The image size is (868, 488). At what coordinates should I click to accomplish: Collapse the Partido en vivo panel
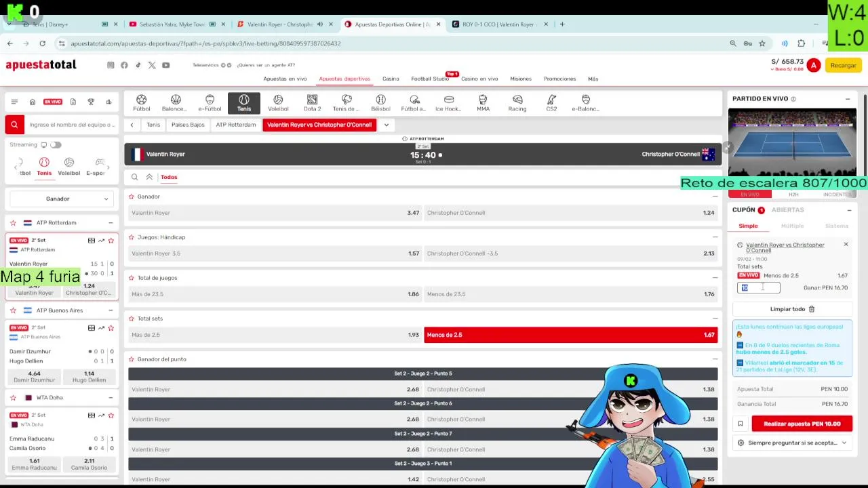[848, 99]
